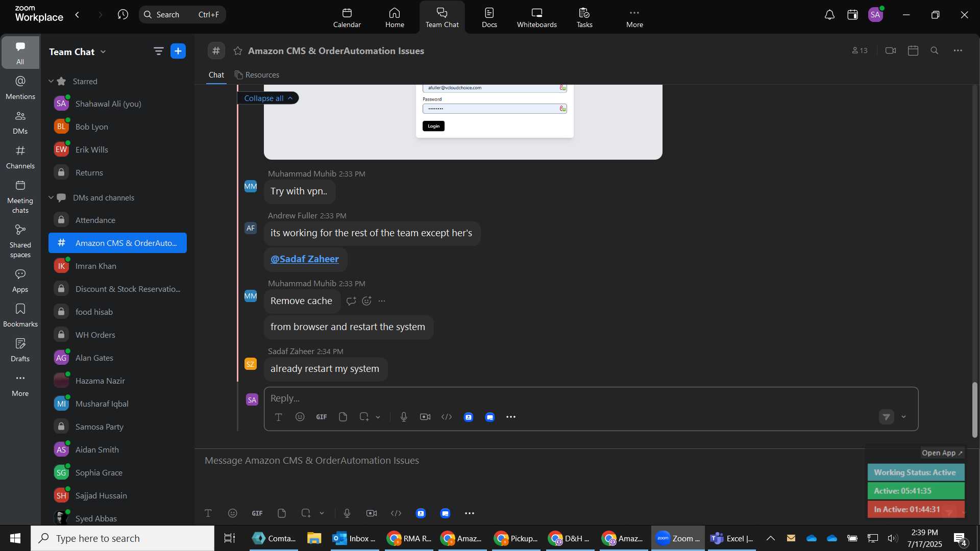Click the Open App button
The height and width of the screenshot is (551, 980).
(942, 453)
